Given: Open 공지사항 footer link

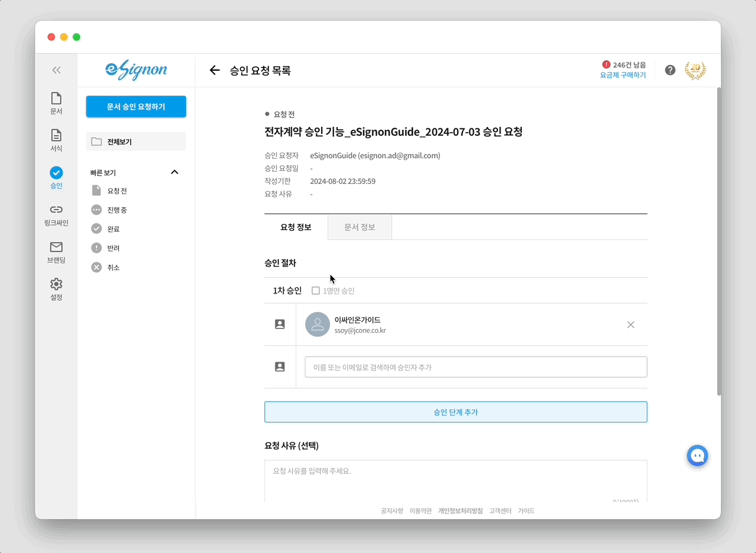Looking at the screenshot, I should pyautogui.click(x=392, y=511).
